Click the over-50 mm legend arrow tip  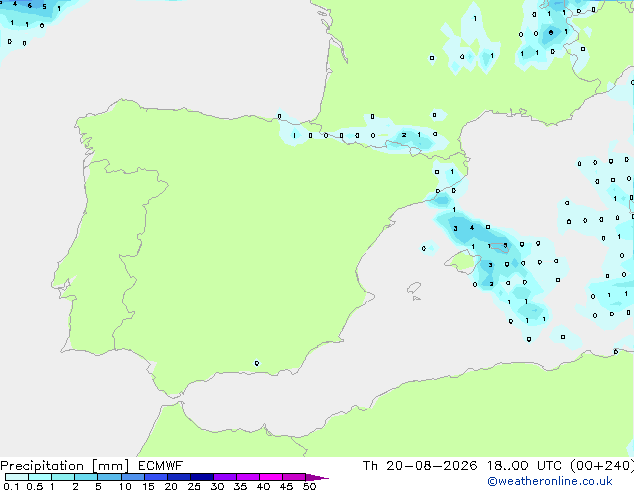(317, 477)
